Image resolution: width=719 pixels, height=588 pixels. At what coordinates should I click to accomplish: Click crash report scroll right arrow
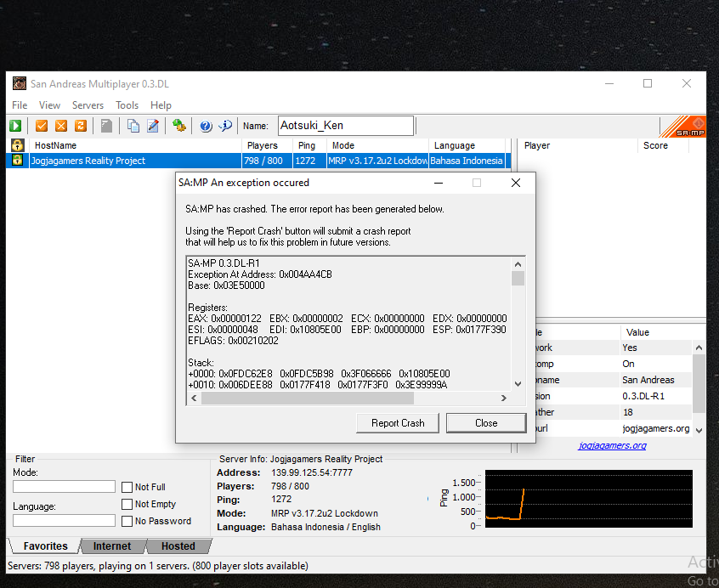point(503,398)
